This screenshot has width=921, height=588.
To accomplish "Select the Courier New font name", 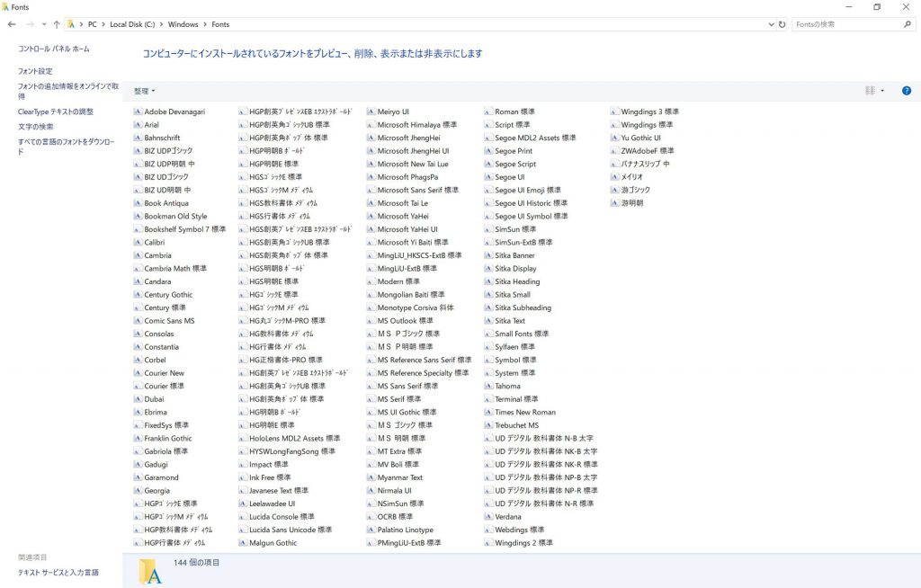I will tap(165, 373).
